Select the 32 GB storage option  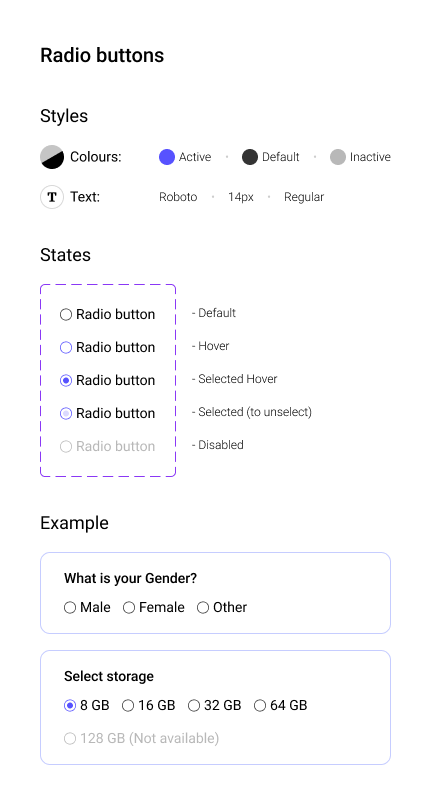(194, 705)
